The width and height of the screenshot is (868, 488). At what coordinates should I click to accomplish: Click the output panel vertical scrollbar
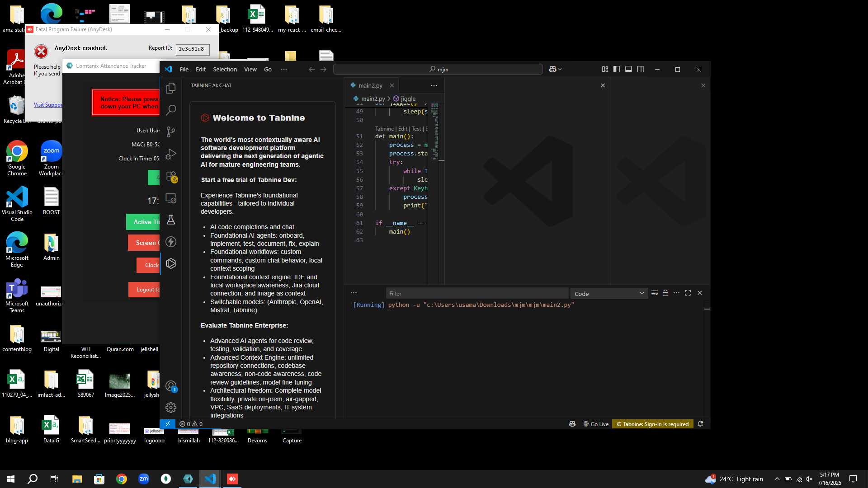click(x=707, y=360)
